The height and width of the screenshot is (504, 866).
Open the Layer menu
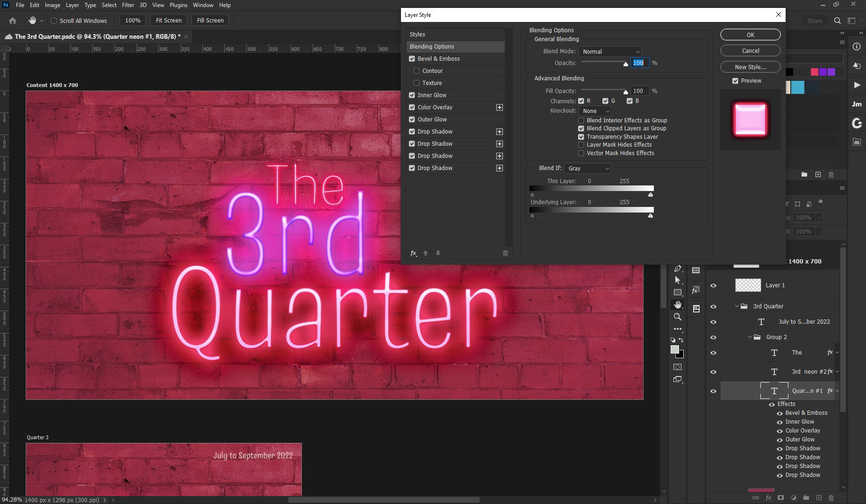point(72,5)
